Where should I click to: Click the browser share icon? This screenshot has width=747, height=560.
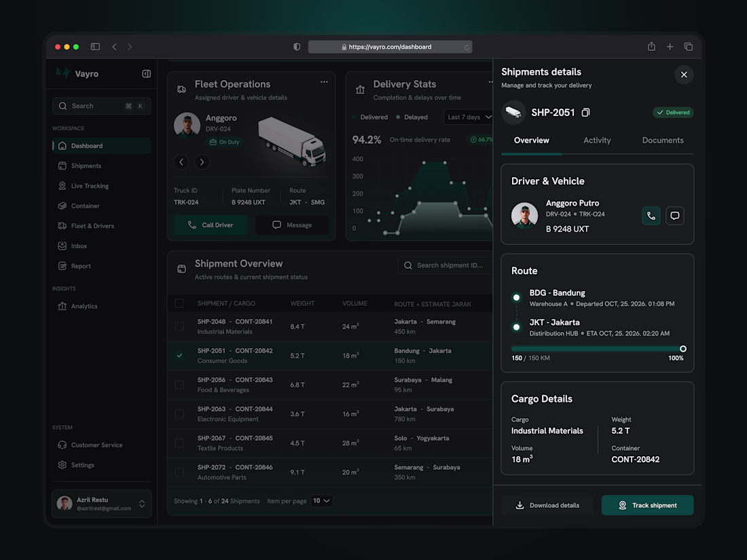[x=651, y=47]
